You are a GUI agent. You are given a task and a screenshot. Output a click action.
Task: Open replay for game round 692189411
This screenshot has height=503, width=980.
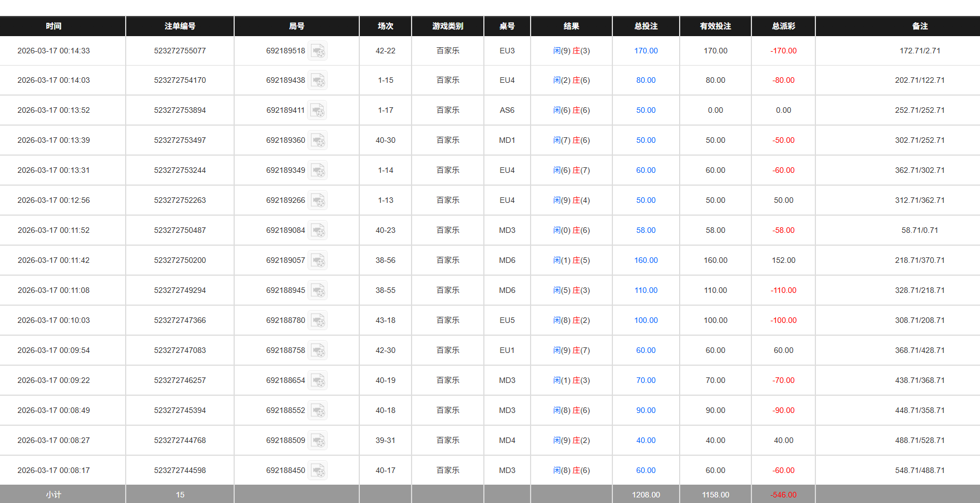click(318, 110)
